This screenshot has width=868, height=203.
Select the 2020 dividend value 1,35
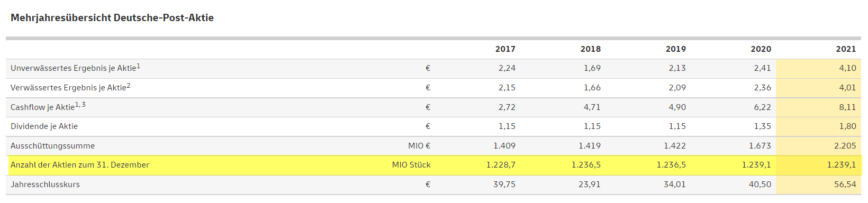tap(762, 126)
